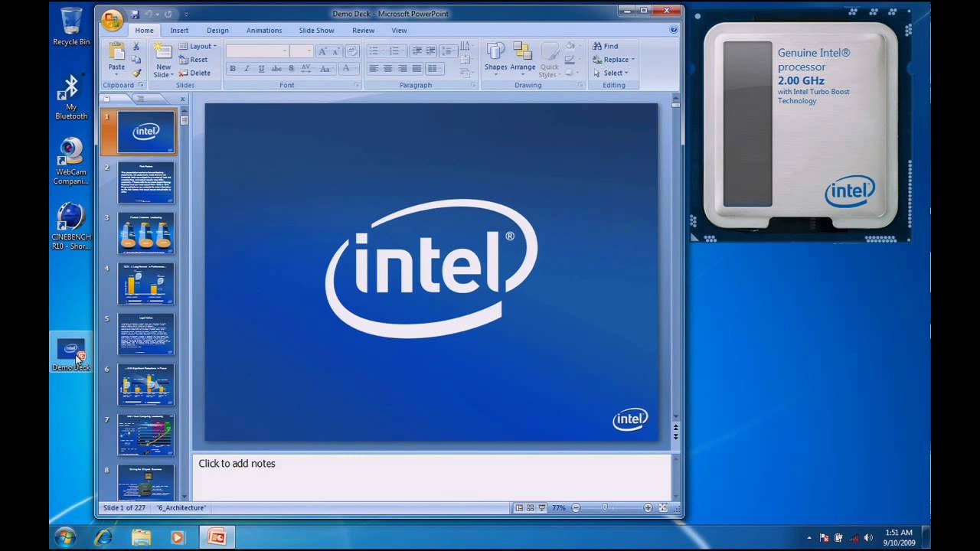Viewport: 980px width, 551px height.
Task: Decrease the list indent level
Action: pyautogui.click(x=417, y=51)
